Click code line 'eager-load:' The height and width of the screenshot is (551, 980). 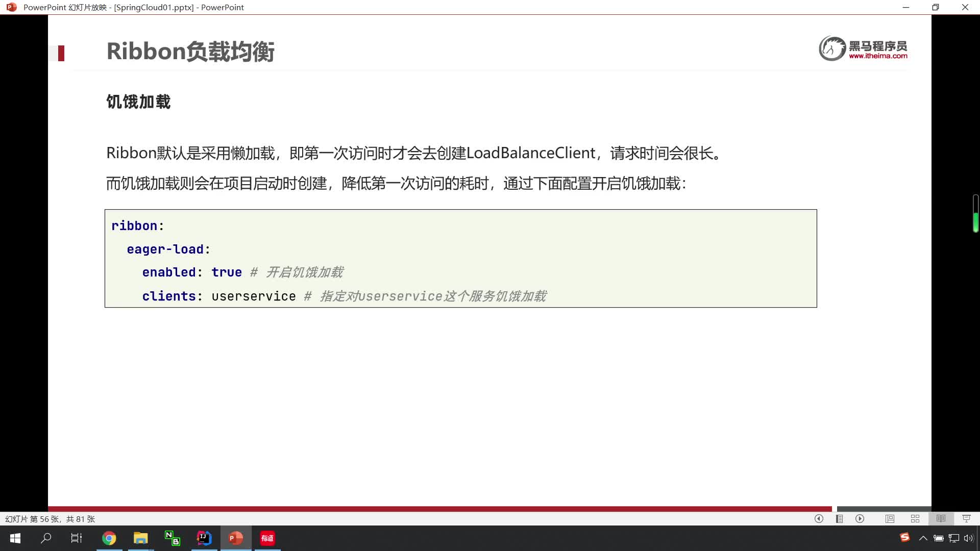coord(168,249)
